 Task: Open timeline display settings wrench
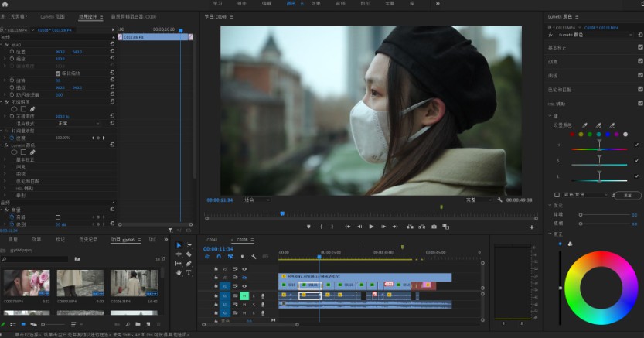254,257
